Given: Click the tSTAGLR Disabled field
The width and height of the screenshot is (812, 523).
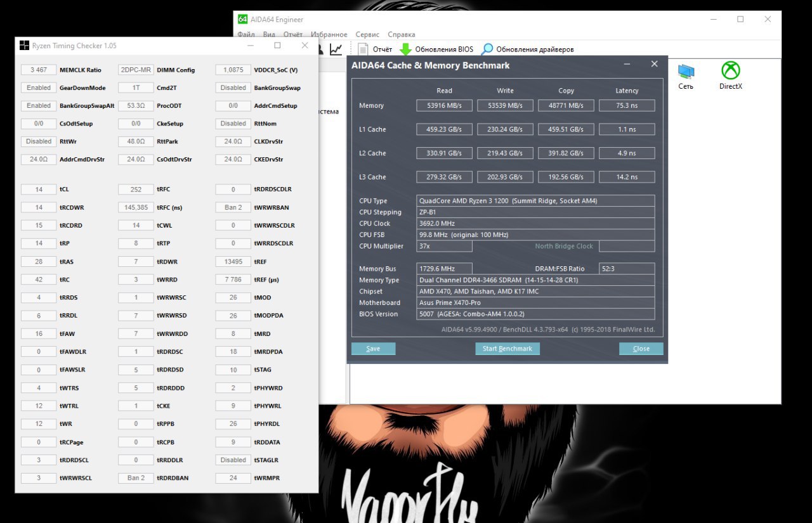Looking at the screenshot, I should (233, 460).
